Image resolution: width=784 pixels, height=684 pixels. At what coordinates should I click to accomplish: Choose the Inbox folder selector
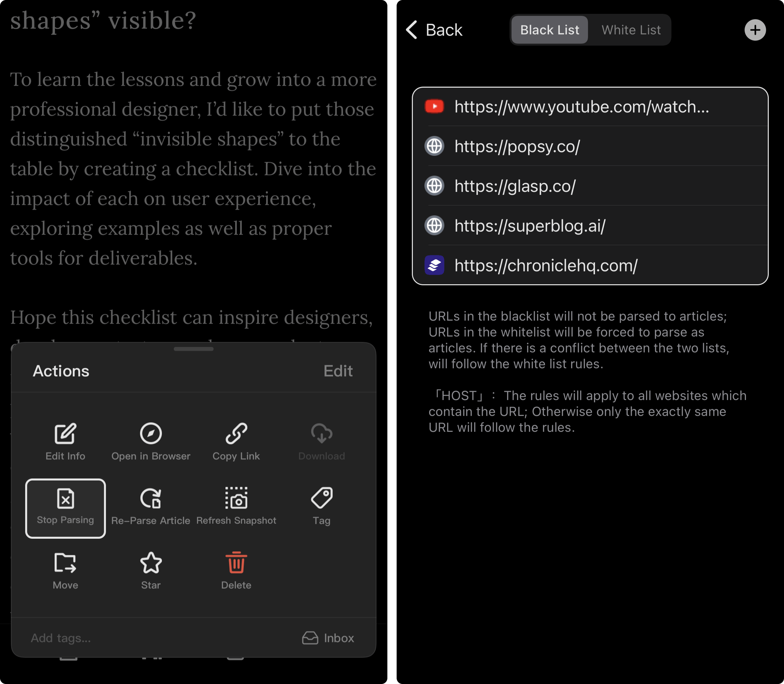[x=328, y=638]
